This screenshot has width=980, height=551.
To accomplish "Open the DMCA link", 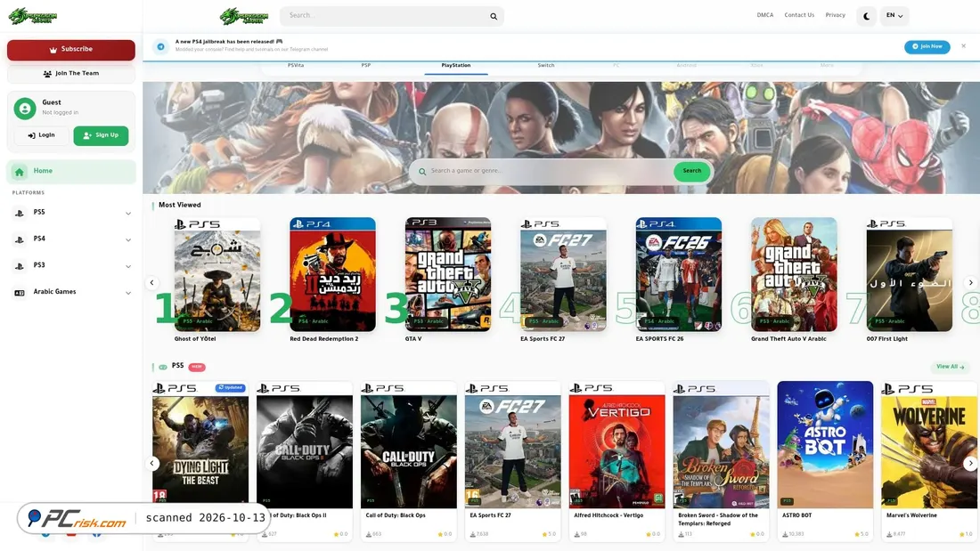I will click(765, 16).
